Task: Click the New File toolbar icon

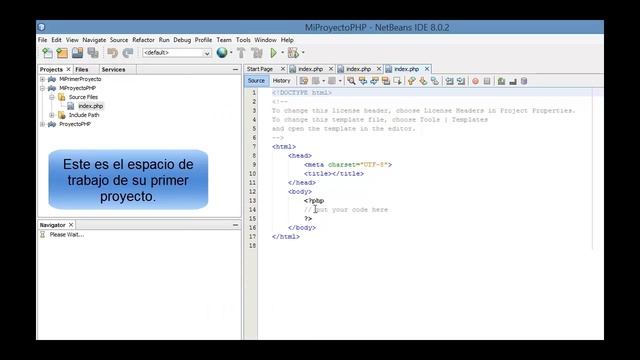Action: (x=47, y=53)
